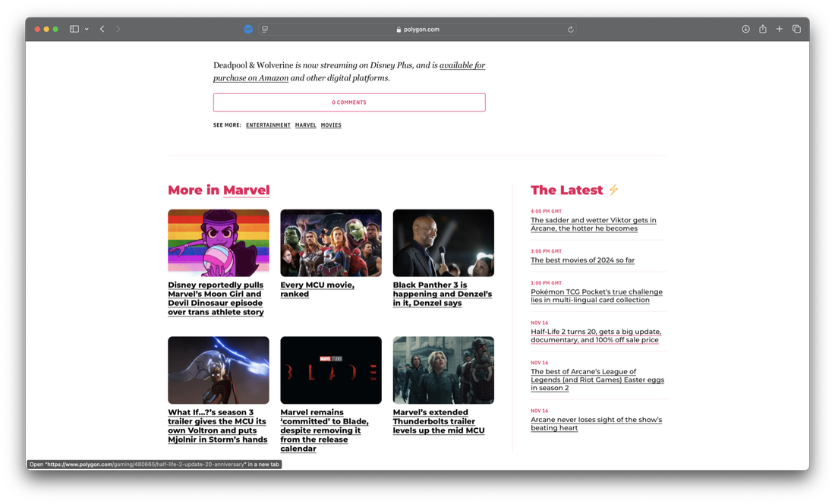
Task: Click the 0 Comments button
Action: tap(349, 102)
